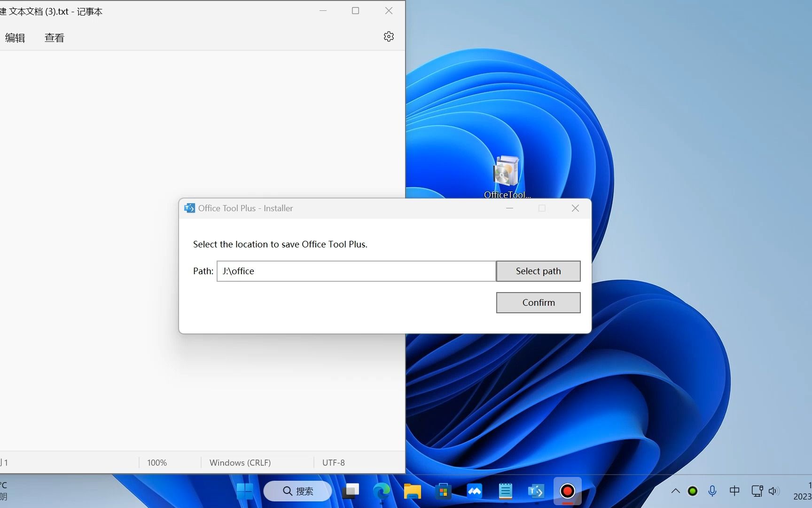The image size is (812, 508).
Task: Open Notepad settings gear icon
Action: coord(389,37)
